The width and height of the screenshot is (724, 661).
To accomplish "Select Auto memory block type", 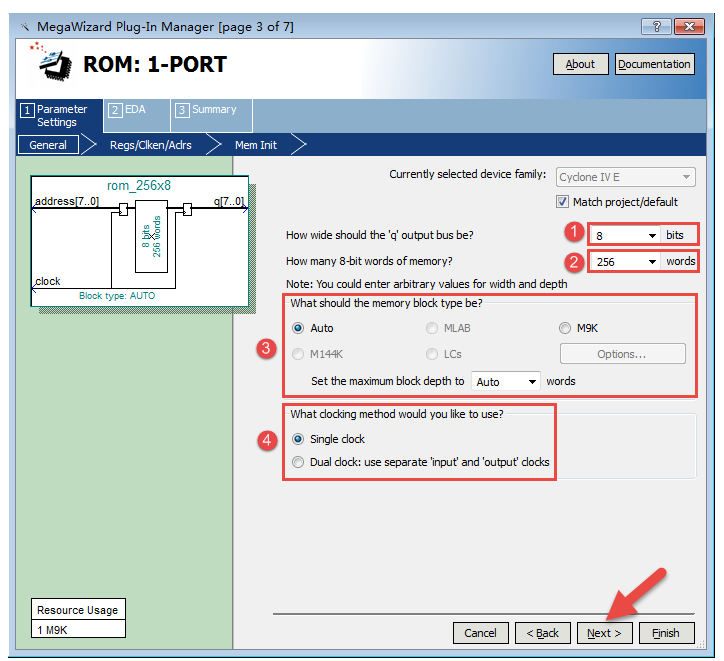I will tap(298, 328).
